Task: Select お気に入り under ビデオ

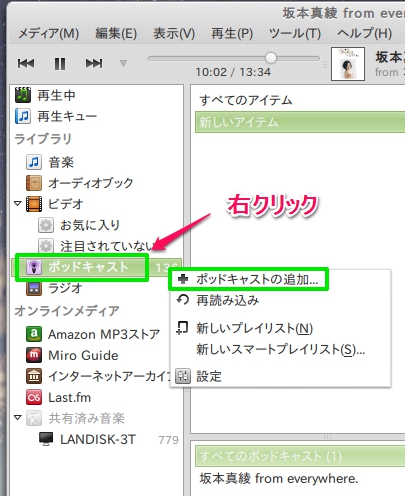Action: point(90,225)
